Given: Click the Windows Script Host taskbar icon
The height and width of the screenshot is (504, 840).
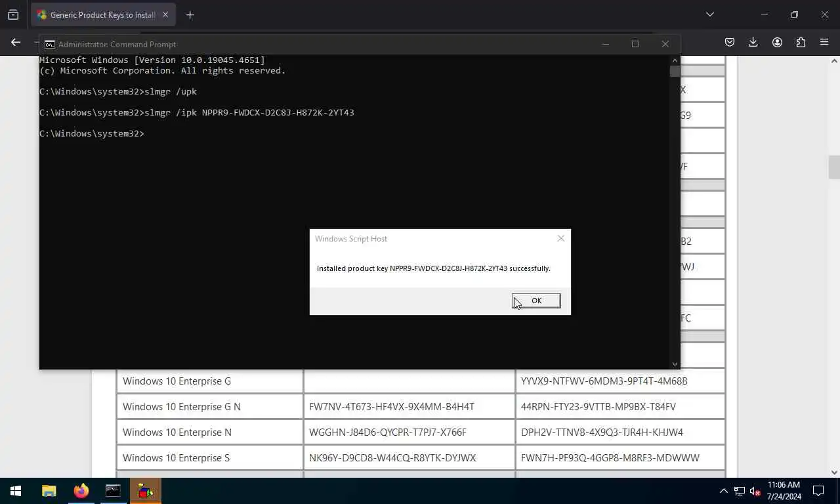Looking at the screenshot, I should (x=145, y=490).
